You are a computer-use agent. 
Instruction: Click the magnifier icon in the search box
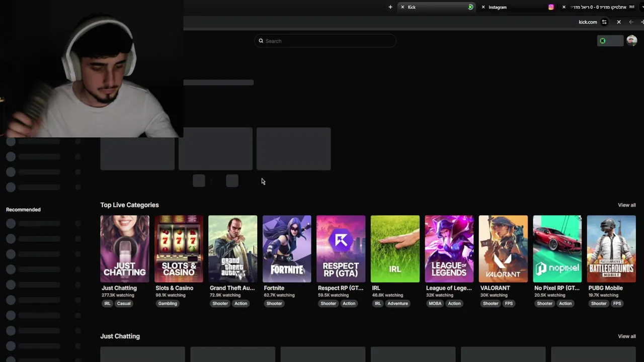(261, 41)
